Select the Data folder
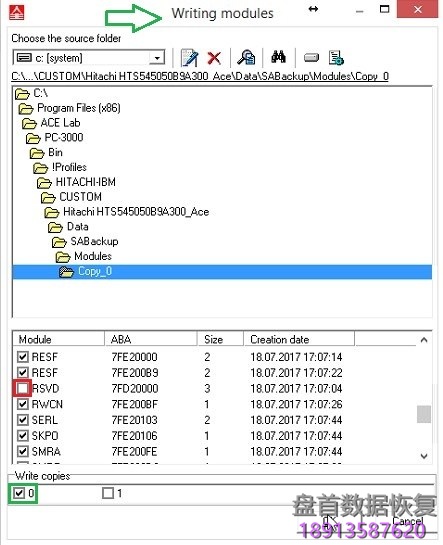 pos(68,227)
